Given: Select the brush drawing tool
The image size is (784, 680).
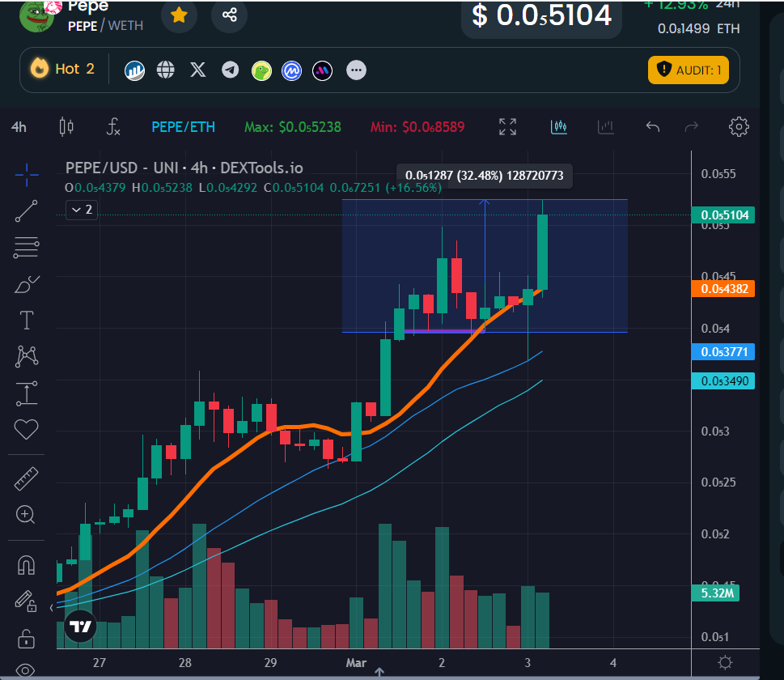Looking at the screenshot, I should 27,283.
